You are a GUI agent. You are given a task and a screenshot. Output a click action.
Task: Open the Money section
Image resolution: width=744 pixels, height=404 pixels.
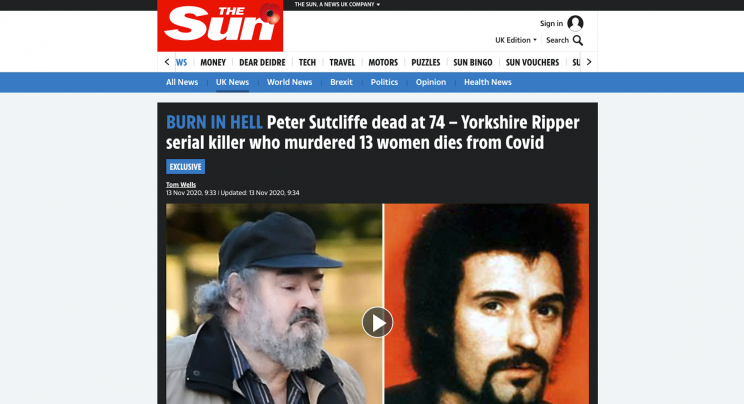213,62
